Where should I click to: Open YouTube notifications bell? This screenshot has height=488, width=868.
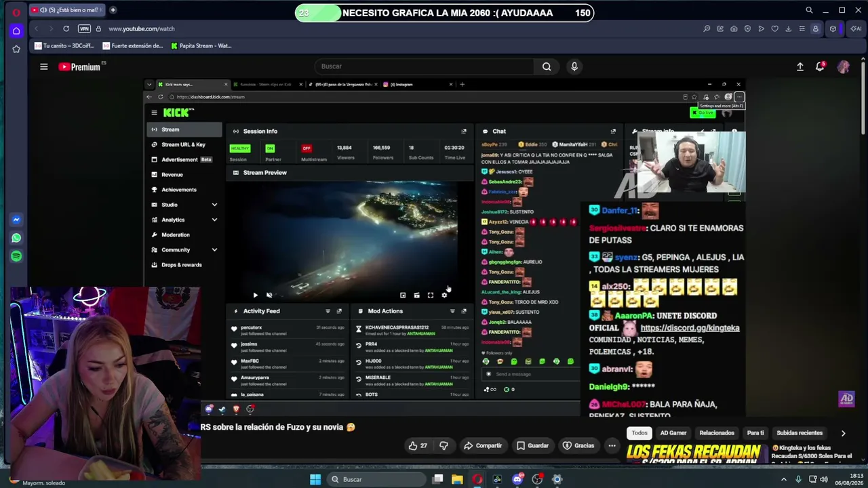[x=820, y=66]
